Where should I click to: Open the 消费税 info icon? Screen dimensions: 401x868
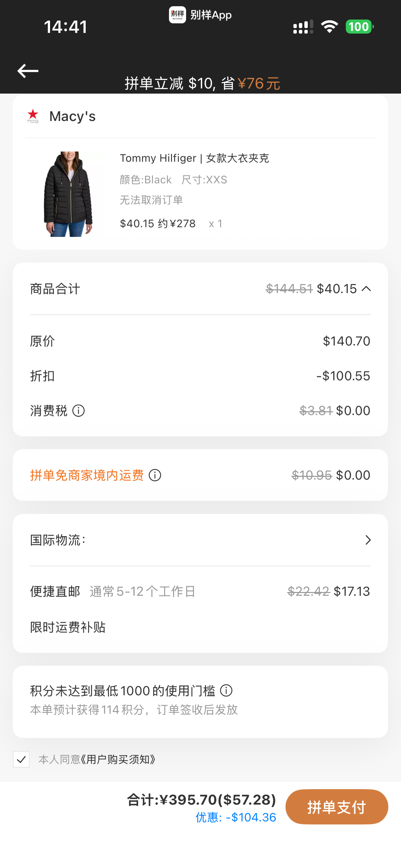point(78,411)
